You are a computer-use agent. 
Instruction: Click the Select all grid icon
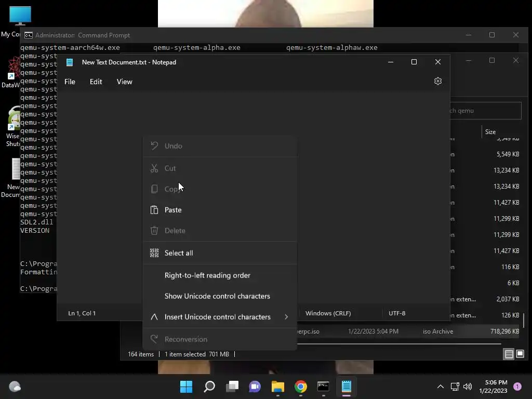[154, 253]
